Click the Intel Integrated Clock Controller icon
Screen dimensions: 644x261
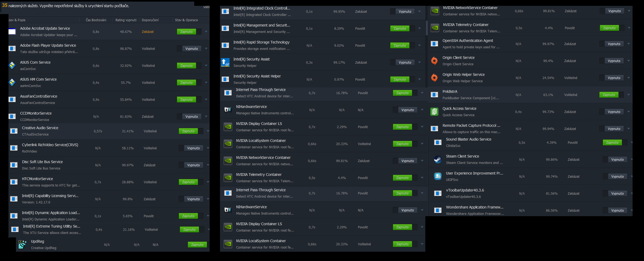pos(225,11)
